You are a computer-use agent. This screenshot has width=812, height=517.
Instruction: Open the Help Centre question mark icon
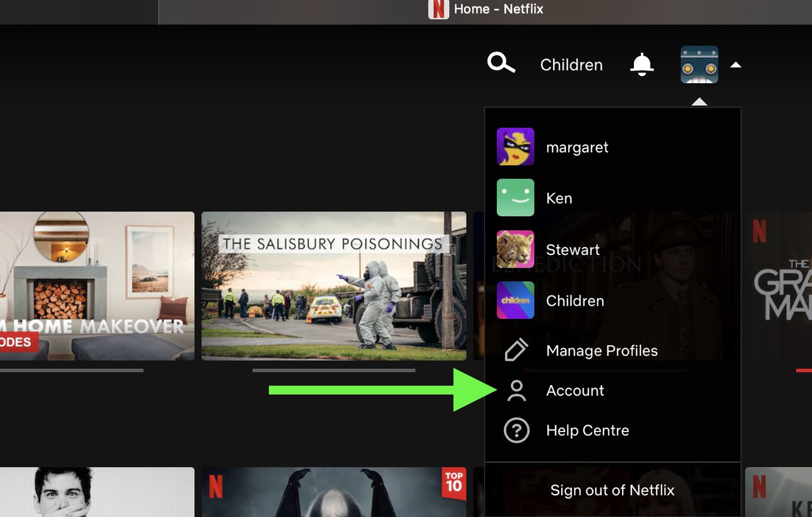point(516,430)
